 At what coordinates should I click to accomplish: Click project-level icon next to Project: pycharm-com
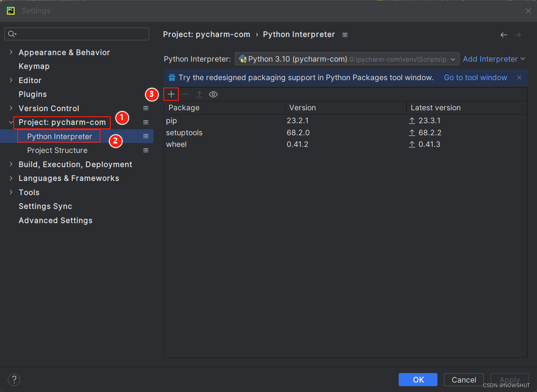point(146,122)
